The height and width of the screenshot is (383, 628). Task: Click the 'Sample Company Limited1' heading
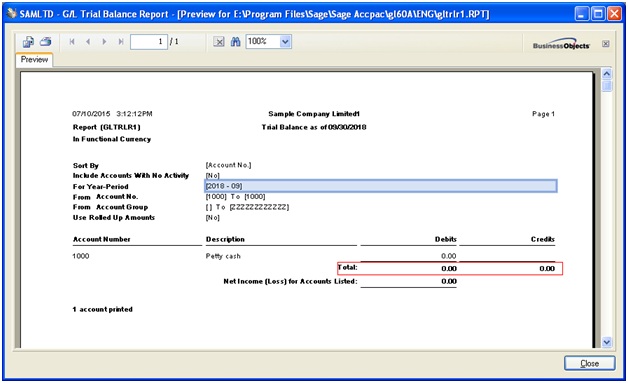click(314, 114)
